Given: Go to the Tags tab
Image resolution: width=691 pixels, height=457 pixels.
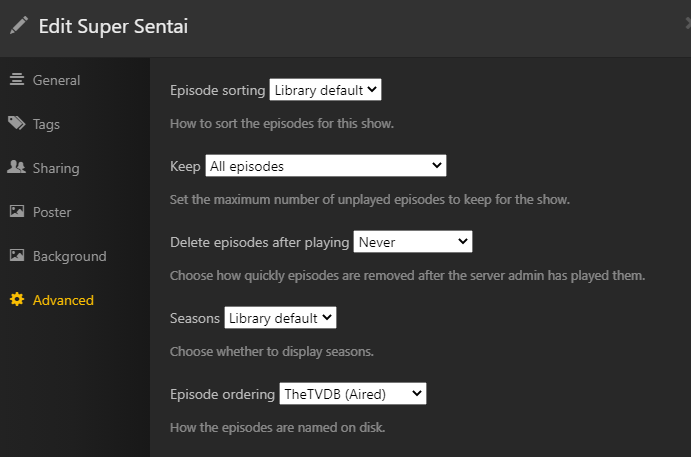Looking at the screenshot, I should tap(46, 124).
